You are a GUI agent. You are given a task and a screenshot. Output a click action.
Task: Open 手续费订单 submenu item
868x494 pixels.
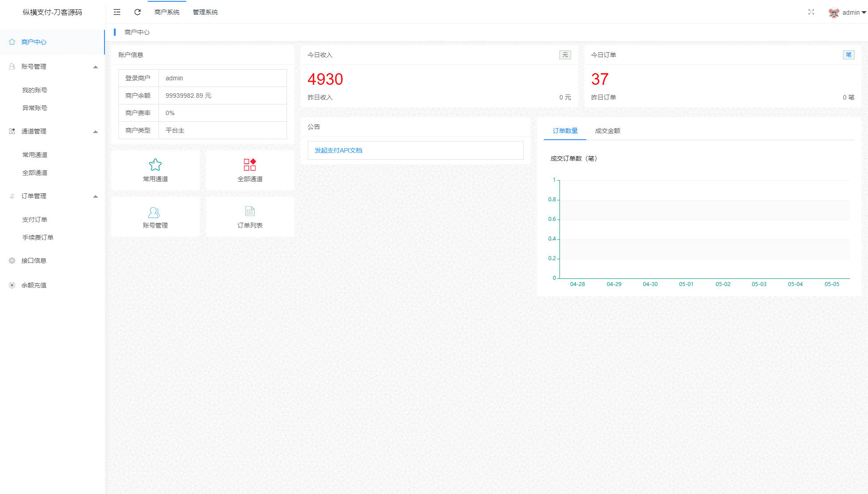38,237
